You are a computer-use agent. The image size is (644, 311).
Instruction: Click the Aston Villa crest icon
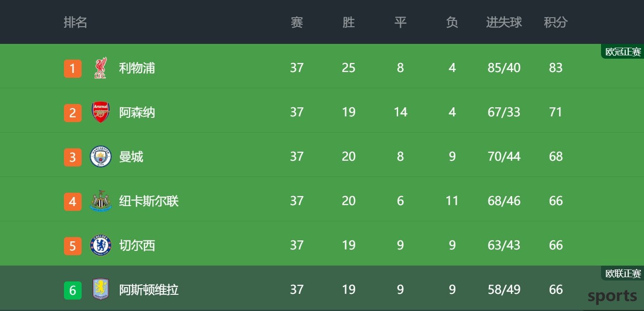101,290
